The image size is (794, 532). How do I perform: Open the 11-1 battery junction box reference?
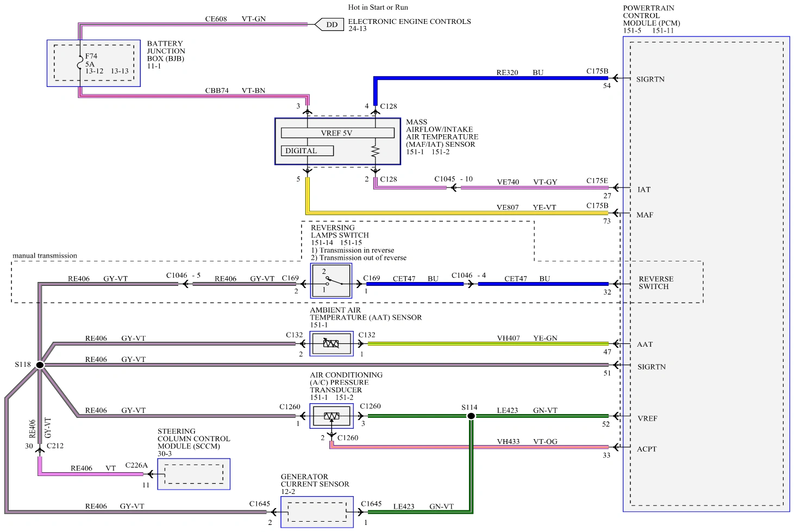click(154, 66)
